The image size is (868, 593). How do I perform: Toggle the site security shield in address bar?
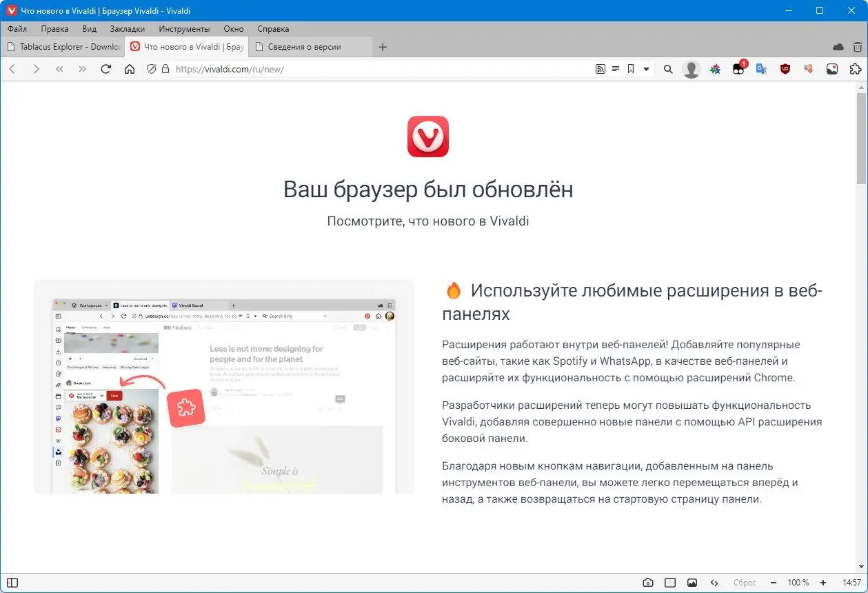(151, 69)
